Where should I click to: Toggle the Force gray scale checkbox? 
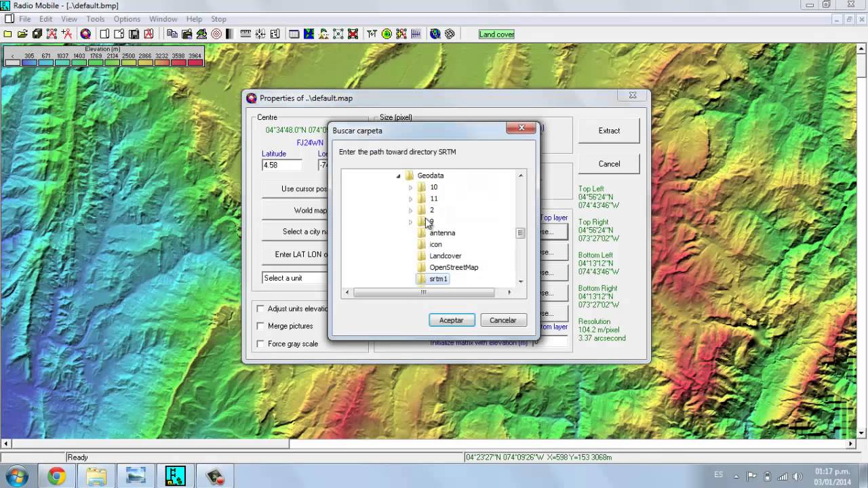point(260,344)
